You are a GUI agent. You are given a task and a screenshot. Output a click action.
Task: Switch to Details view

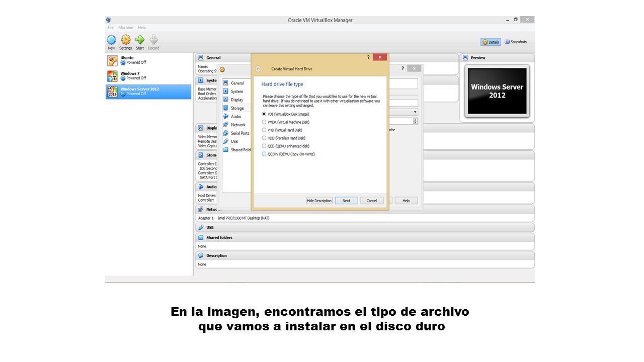point(491,42)
